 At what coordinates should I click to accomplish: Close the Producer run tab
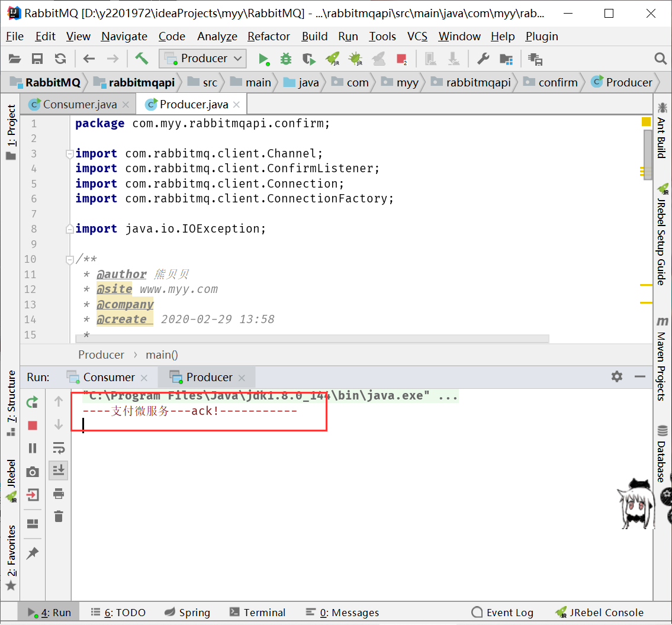click(x=242, y=378)
